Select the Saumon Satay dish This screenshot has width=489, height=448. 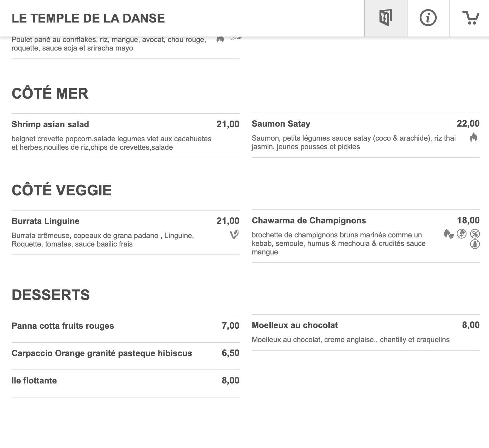366,135
